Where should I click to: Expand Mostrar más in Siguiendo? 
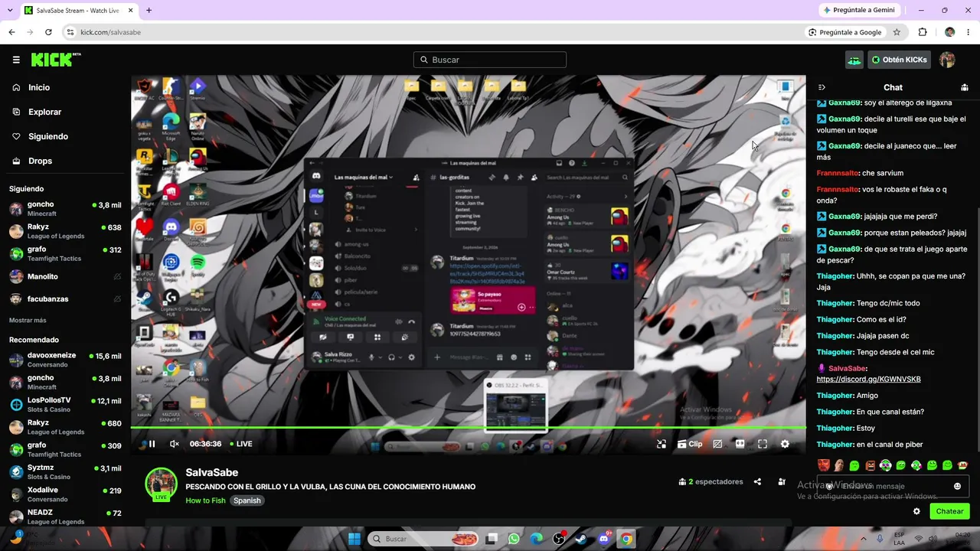tap(28, 320)
